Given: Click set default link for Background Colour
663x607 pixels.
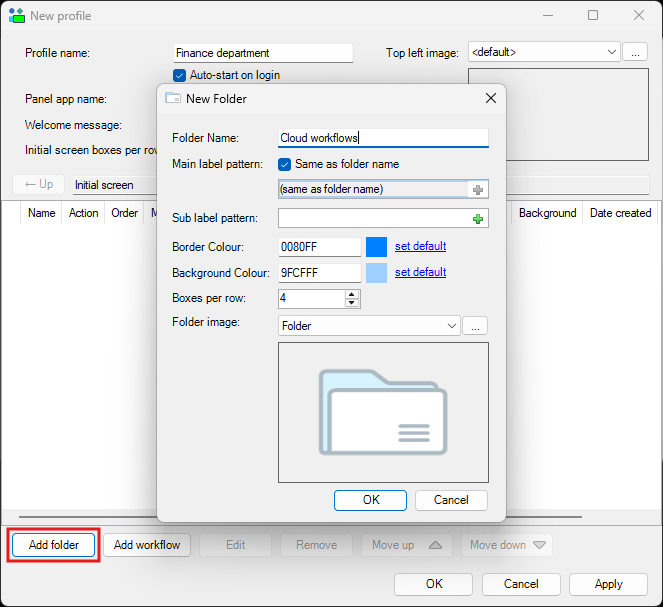Looking at the screenshot, I should click(420, 272).
